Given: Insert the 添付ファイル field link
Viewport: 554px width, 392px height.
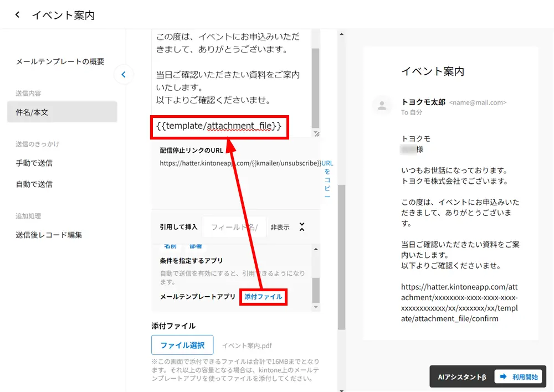Looking at the screenshot, I should (263, 297).
